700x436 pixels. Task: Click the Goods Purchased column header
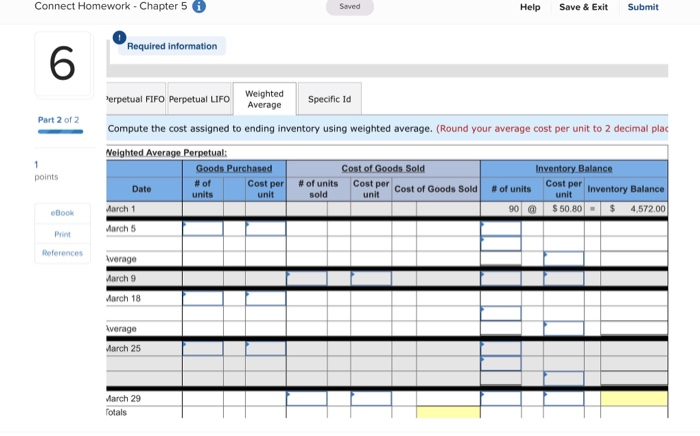(x=234, y=168)
